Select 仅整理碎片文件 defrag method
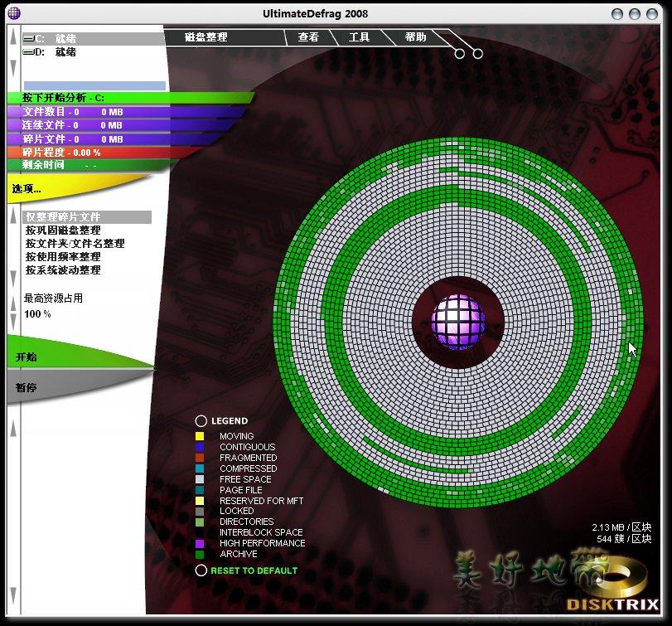 (x=87, y=217)
